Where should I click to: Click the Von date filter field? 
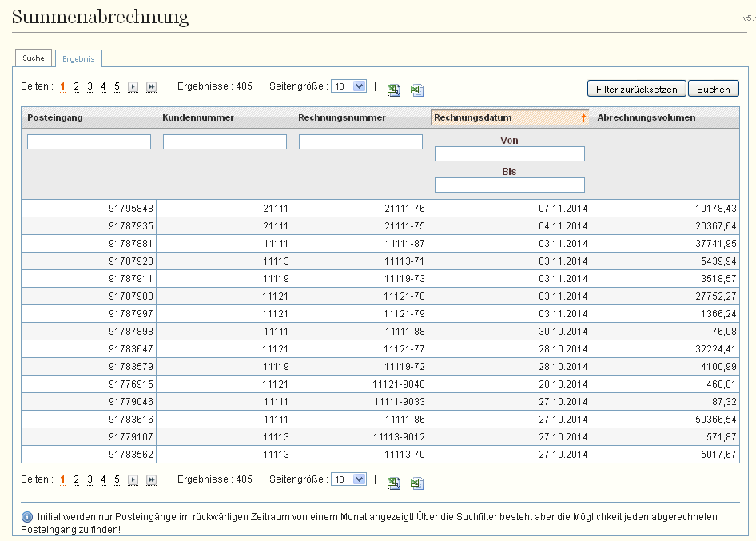click(x=510, y=153)
